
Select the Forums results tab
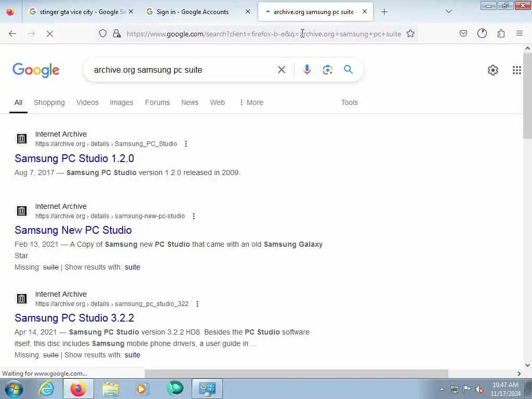pyautogui.click(x=157, y=102)
